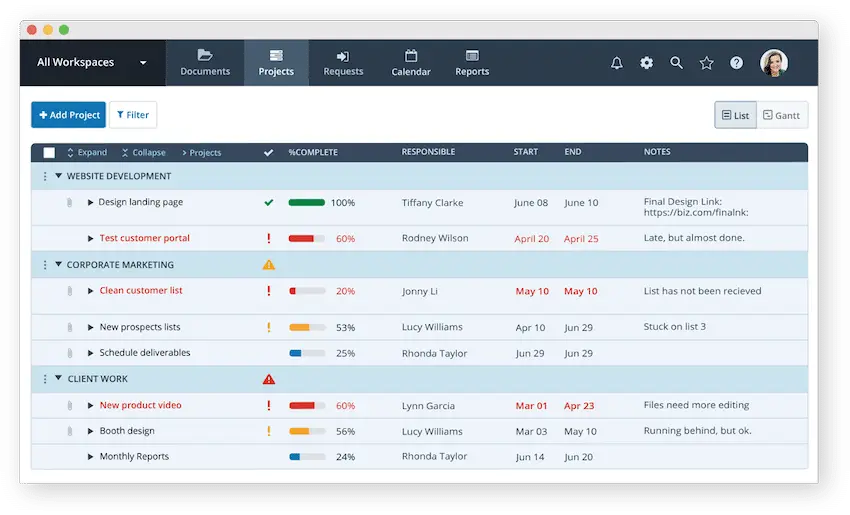Open the Reports tab
The image size is (850, 515).
[x=472, y=63]
